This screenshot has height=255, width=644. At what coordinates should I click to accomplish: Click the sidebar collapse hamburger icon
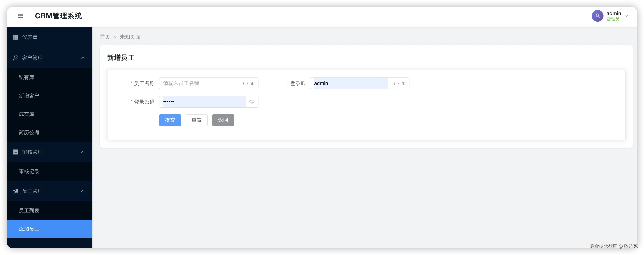pos(20,16)
